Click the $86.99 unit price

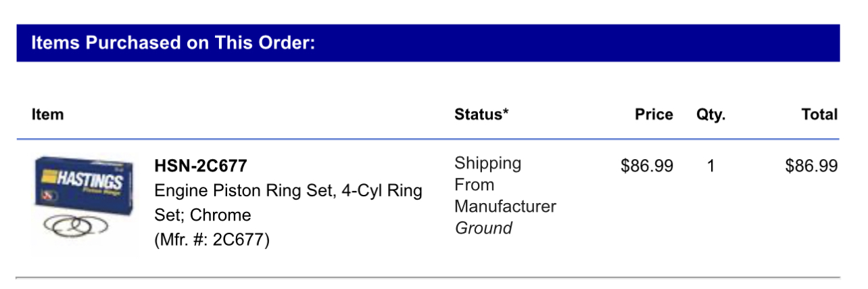pos(647,166)
